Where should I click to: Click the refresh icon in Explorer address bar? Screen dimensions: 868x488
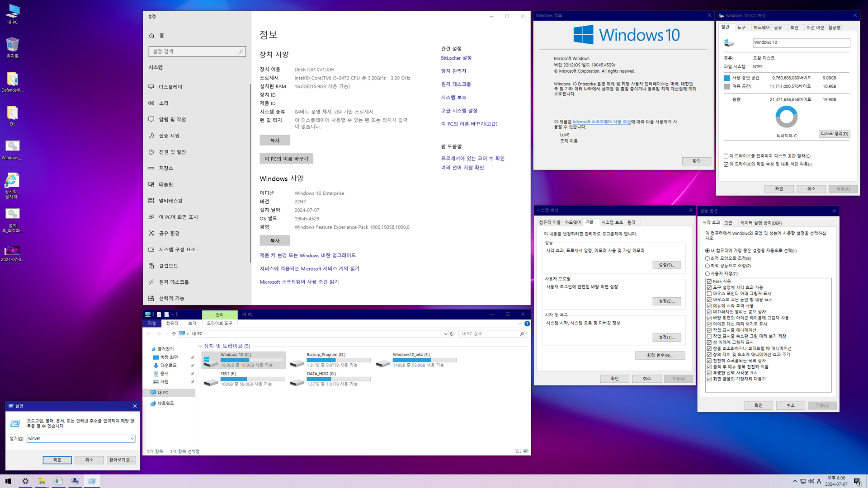[x=451, y=334]
